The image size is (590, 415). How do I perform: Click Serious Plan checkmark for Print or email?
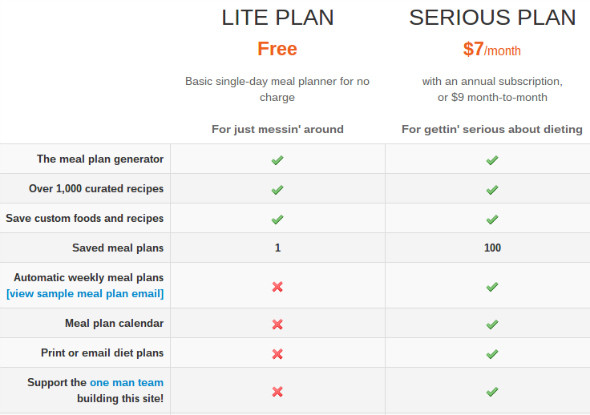[x=492, y=354]
